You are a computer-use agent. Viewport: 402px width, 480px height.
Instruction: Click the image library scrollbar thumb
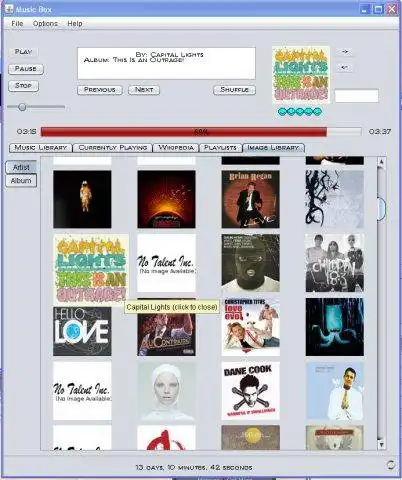pos(381,209)
